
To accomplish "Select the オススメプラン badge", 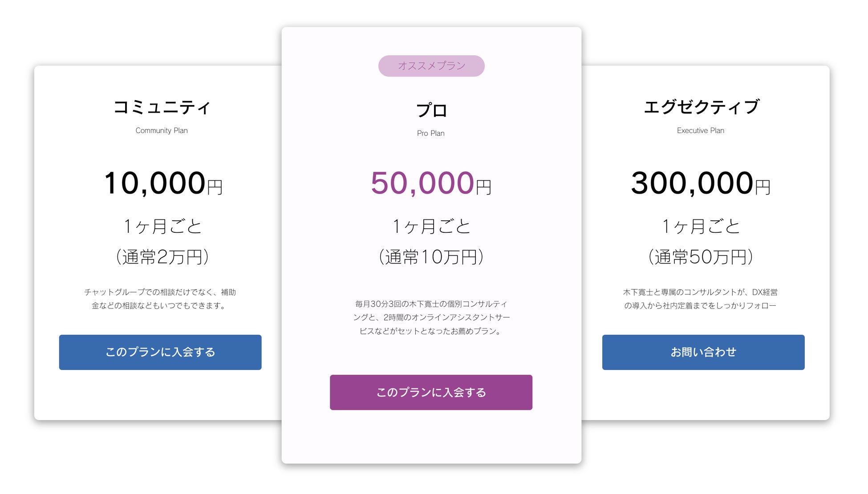I will pos(431,66).
